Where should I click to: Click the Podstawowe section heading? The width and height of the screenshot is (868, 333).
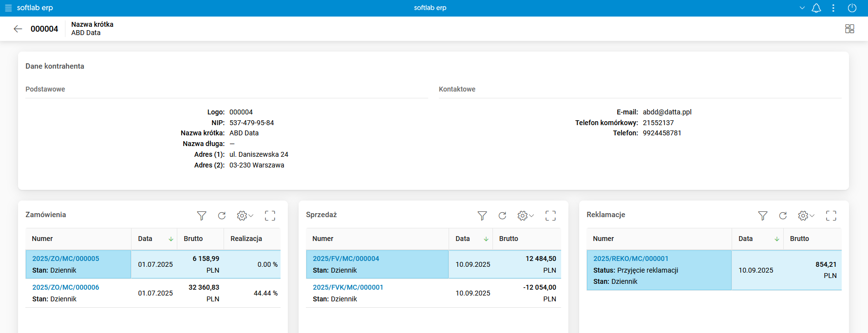[45, 89]
